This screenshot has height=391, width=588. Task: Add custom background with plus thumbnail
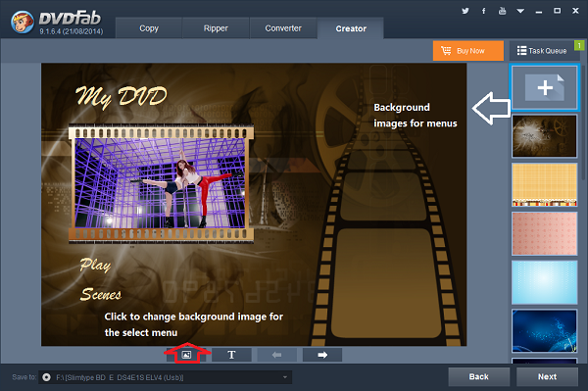point(544,88)
